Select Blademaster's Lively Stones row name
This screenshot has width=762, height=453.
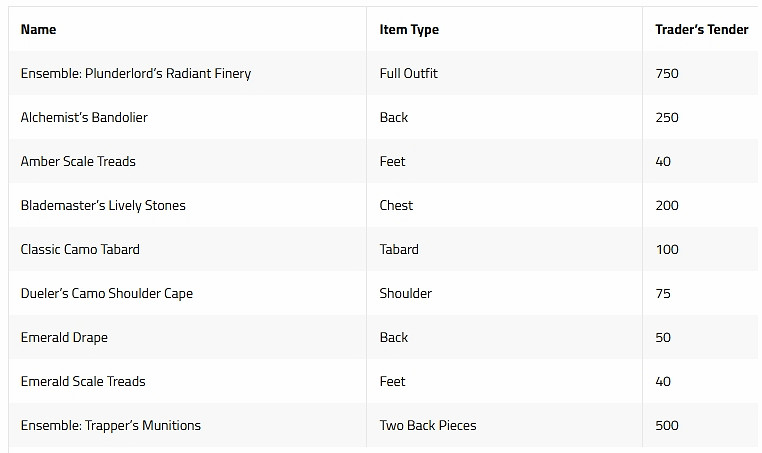(103, 206)
